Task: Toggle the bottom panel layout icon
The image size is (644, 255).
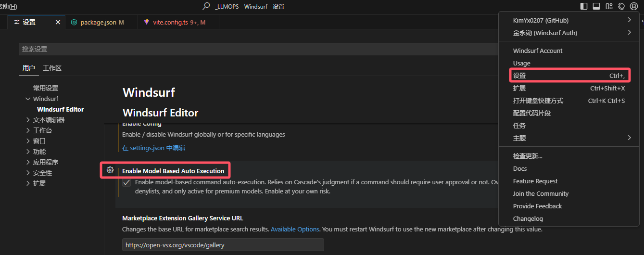Action: [596, 6]
